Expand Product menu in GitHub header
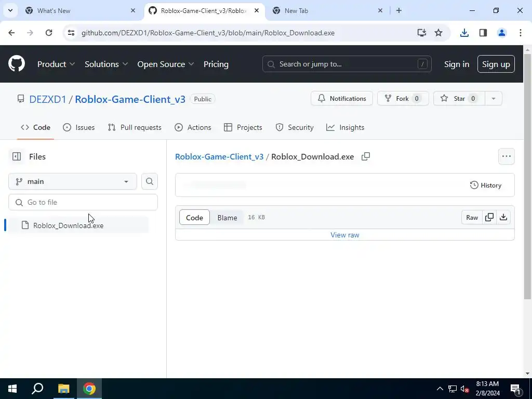The width and height of the screenshot is (532, 399). tap(56, 64)
